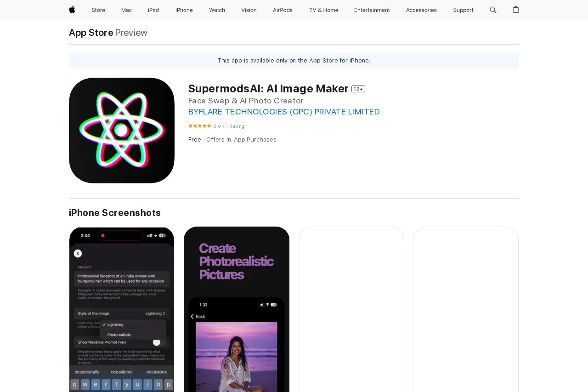Viewport: 588px width, 392px height.
Task: Click the 'Offers In-App Purchases' text
Action: click(x=241, y=140)
